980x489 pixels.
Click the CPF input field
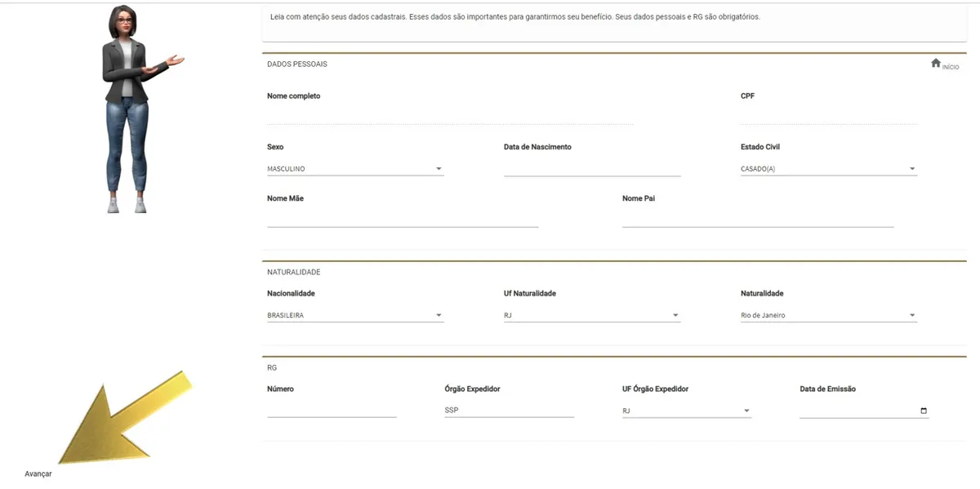[828, 117]
